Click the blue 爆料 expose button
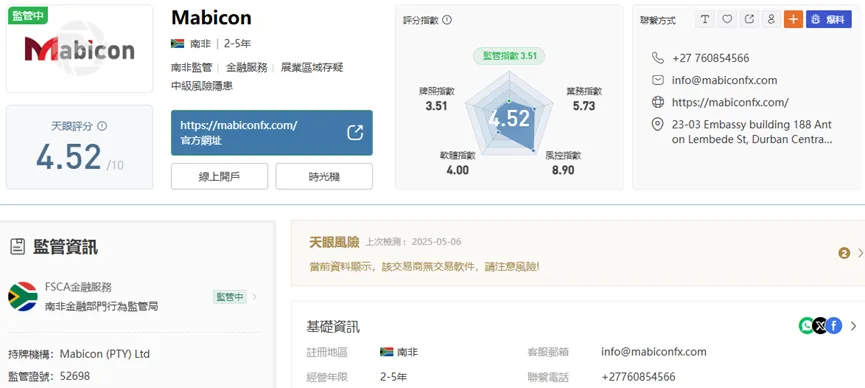 (x=829, y=19)
